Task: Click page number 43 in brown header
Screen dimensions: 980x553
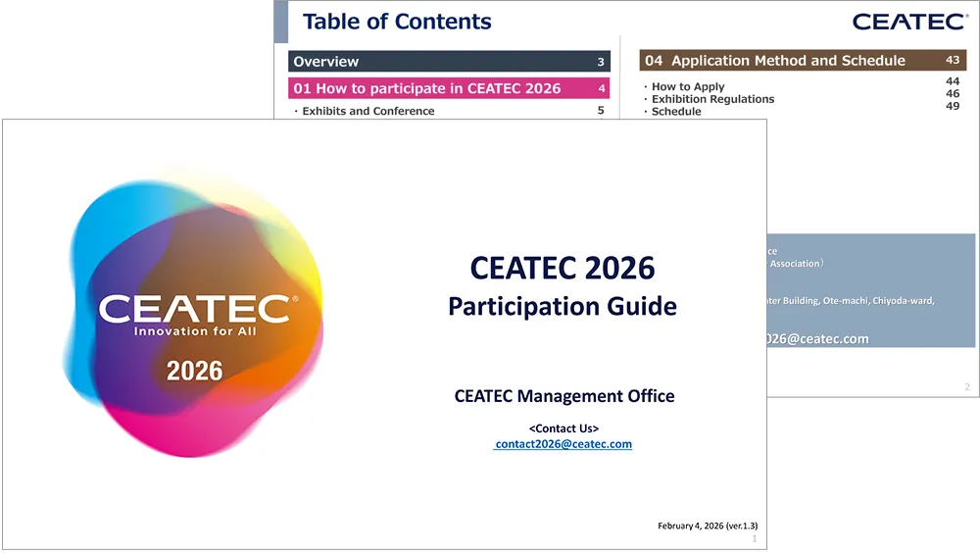Action: tap(953, 61)
